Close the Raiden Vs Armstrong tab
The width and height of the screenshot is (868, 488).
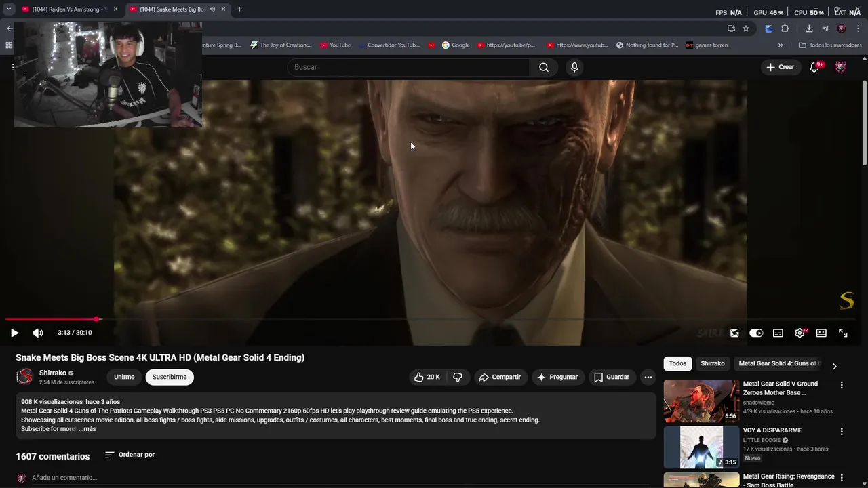click(x=115, y=9)
